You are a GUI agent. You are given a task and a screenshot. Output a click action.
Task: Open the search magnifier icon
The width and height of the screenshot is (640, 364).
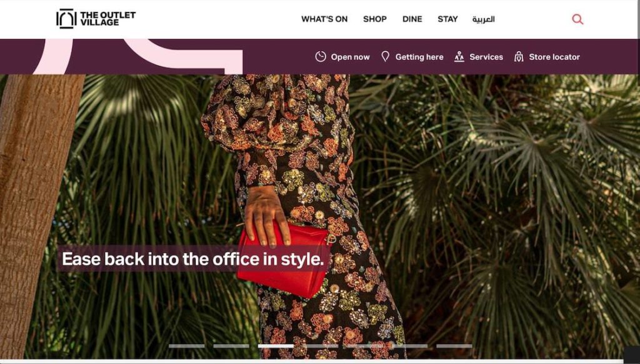click(x=577, y=19)
